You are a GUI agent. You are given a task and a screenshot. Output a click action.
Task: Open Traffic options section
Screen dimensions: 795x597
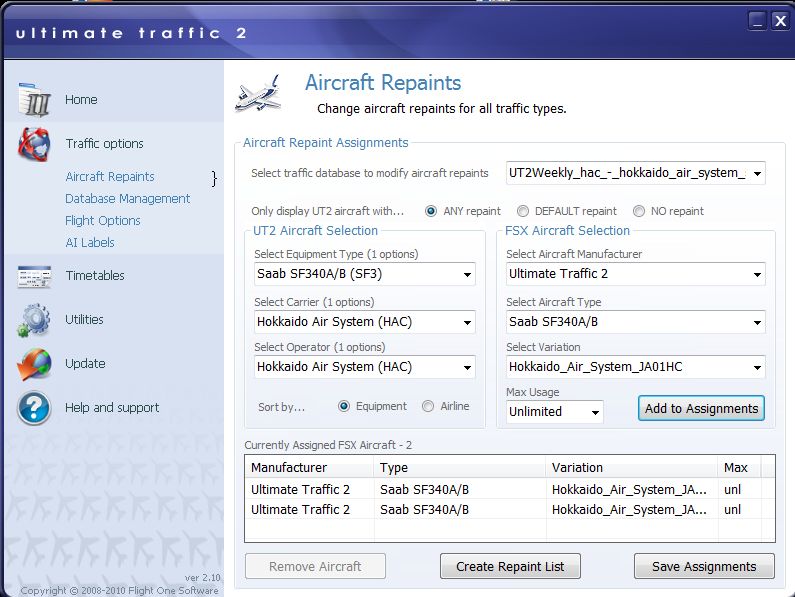[x=104, y=144]
